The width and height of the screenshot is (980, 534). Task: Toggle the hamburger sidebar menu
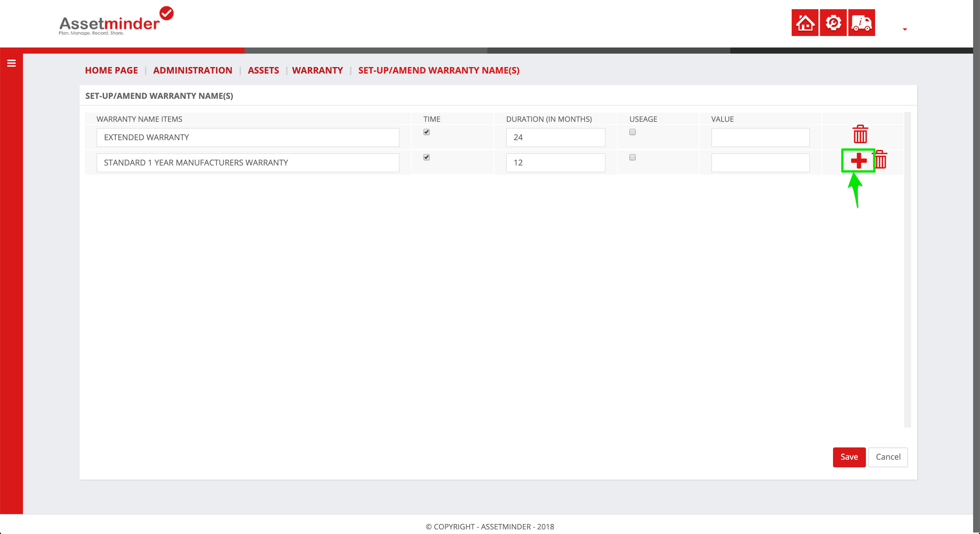[11, 63]
